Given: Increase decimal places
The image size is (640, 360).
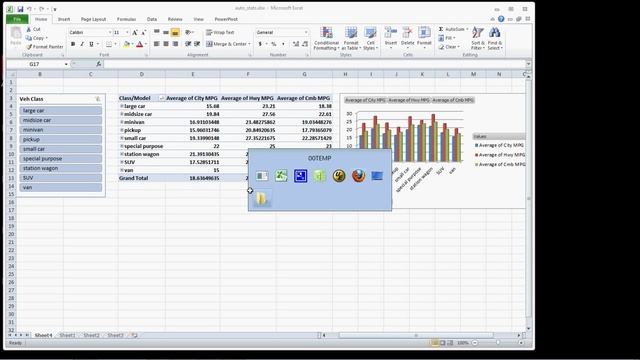Looking at the screenshot, I should click(296, 44).
